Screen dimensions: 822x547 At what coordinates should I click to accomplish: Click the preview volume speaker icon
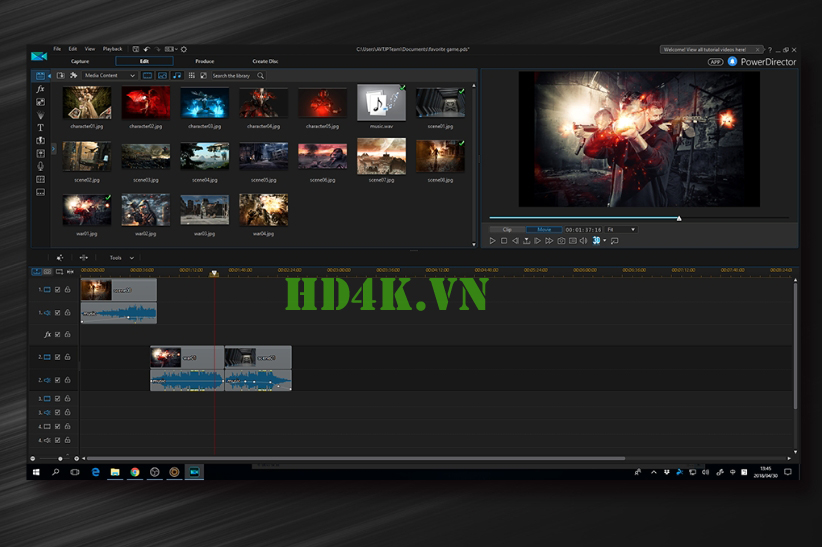tap(583, 241)
